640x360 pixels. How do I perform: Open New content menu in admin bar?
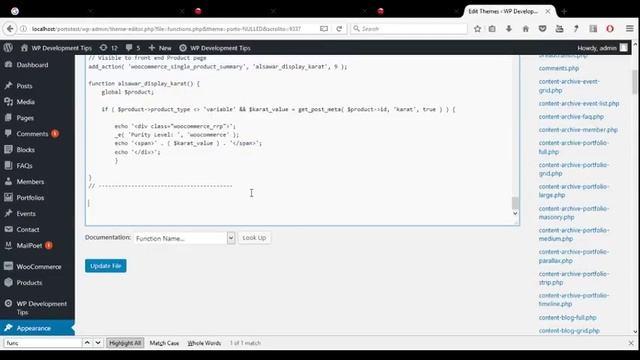(x=160, y=48)
